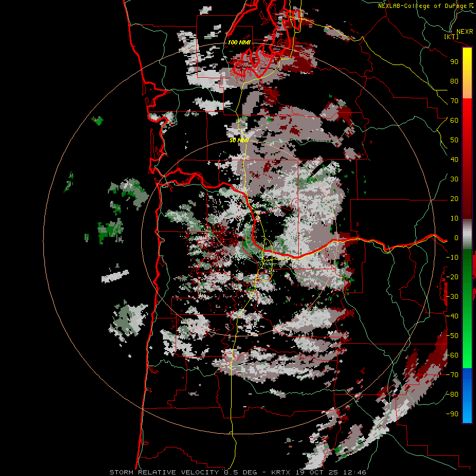Select the -50 value on velocity scale
Viewport: 476px width, 476px height.
click(452, 336)
